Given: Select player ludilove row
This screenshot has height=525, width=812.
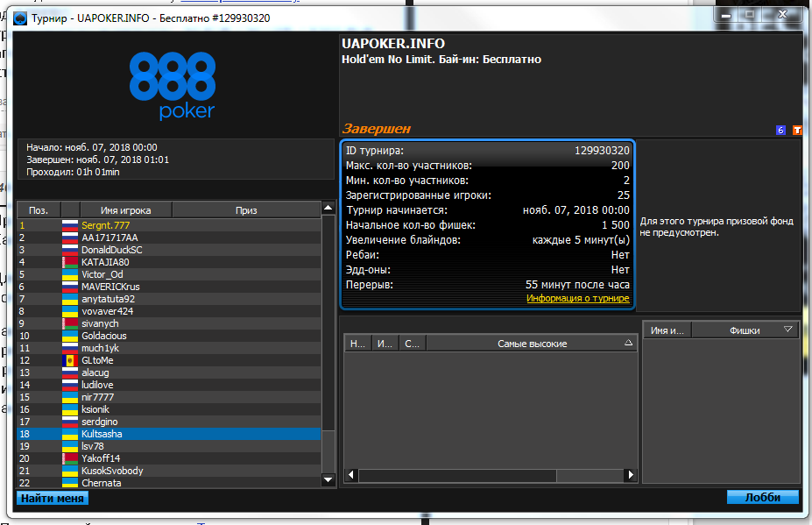Looking at the screenshot, I should coord(169,385).
